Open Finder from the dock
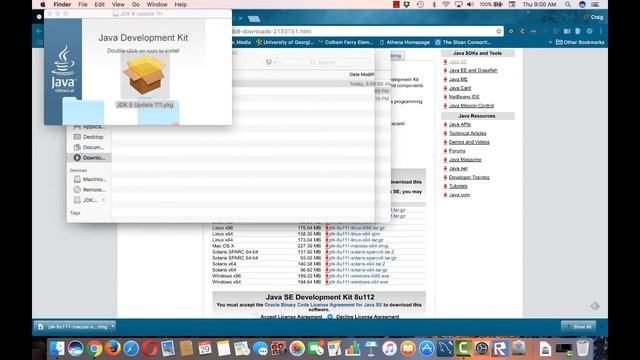640x360 pixels. tap(58, 349)
